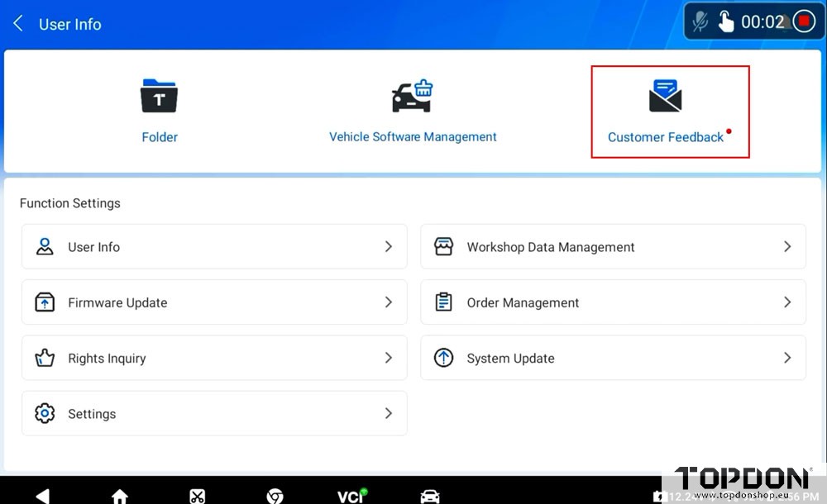Go back using the header arrow
The width and height of the screenshot is (827, 504).
coord(18,23)
